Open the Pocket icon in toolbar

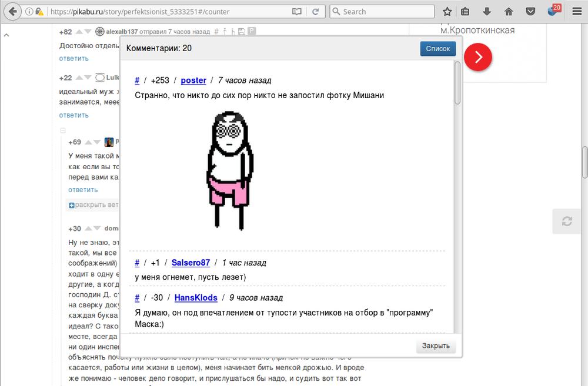pyautogui.click(x=530, y=11)
